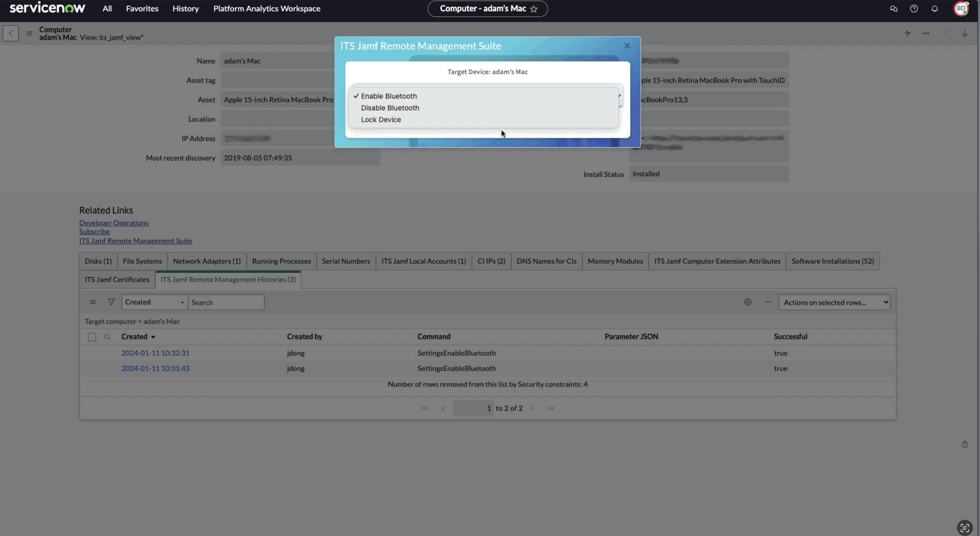
Task: Open the All menu
Action: (107, 8)
